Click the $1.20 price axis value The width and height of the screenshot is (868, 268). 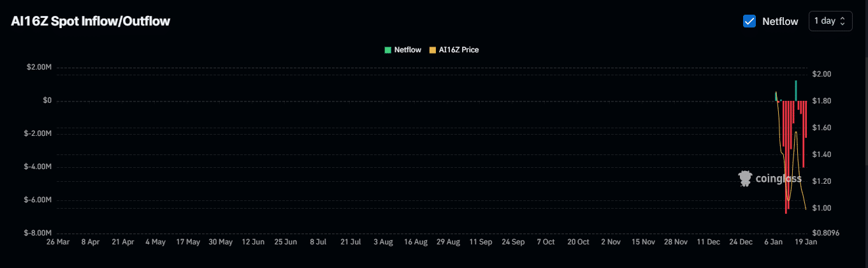click(x=823, y=181)
